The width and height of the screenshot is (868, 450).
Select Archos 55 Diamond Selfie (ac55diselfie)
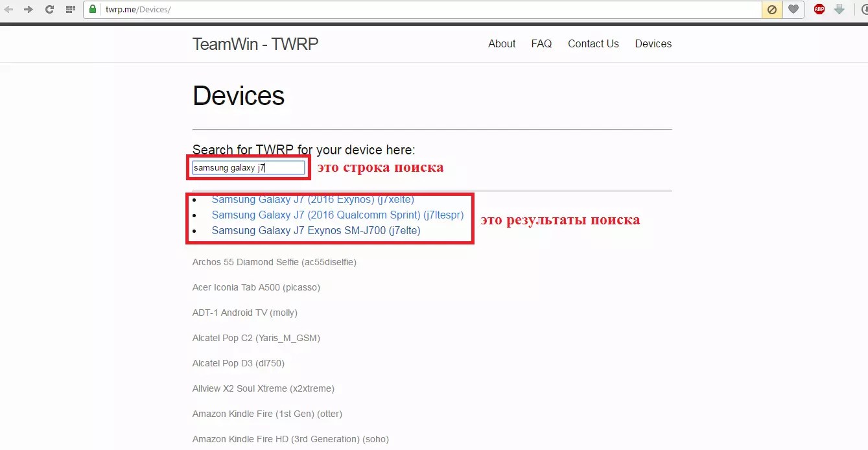pyautogui.click(x=274, y=262)
